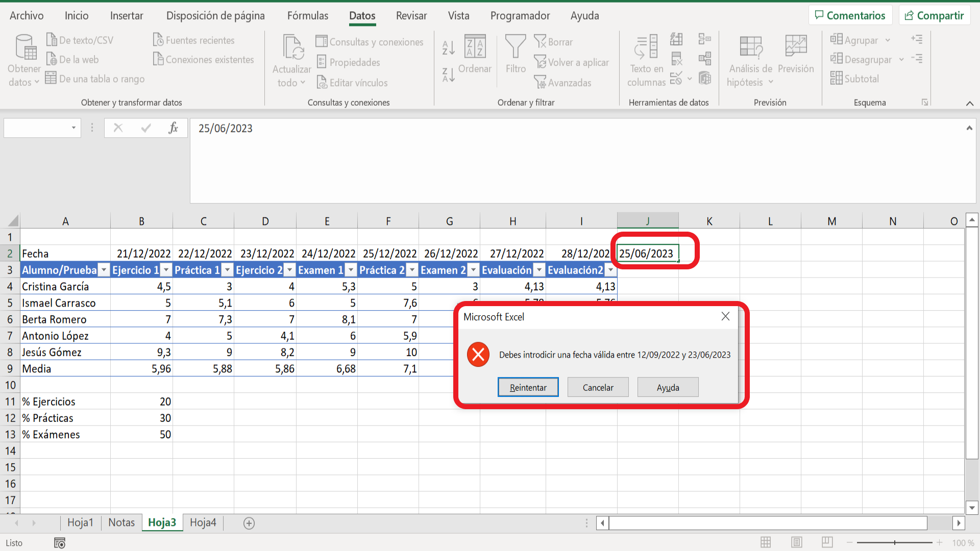This screenshot has width=980, height=551.
Task: Switch to the Programador tab
Action: (x=520, y=16)
